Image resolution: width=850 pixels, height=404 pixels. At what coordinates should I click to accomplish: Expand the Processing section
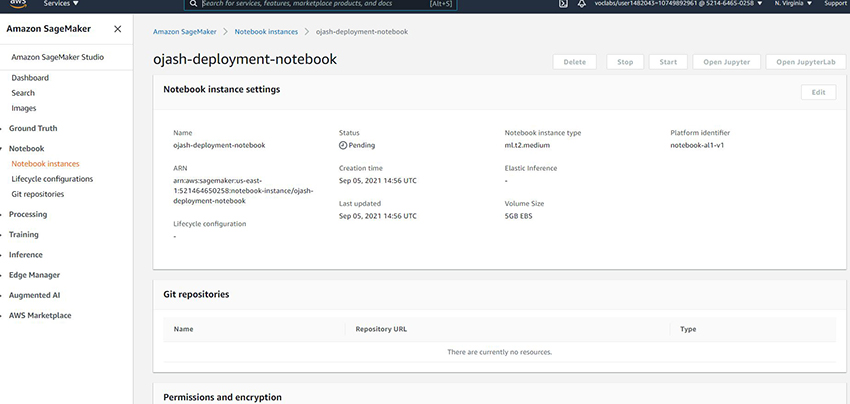coord(28,214)
